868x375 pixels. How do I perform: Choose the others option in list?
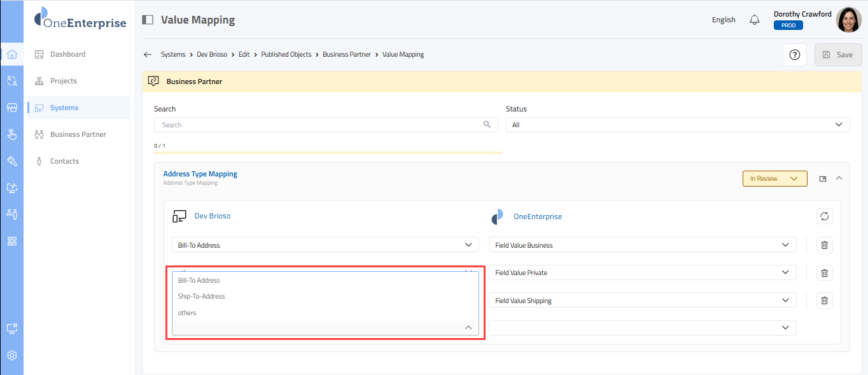click(187, 313)
